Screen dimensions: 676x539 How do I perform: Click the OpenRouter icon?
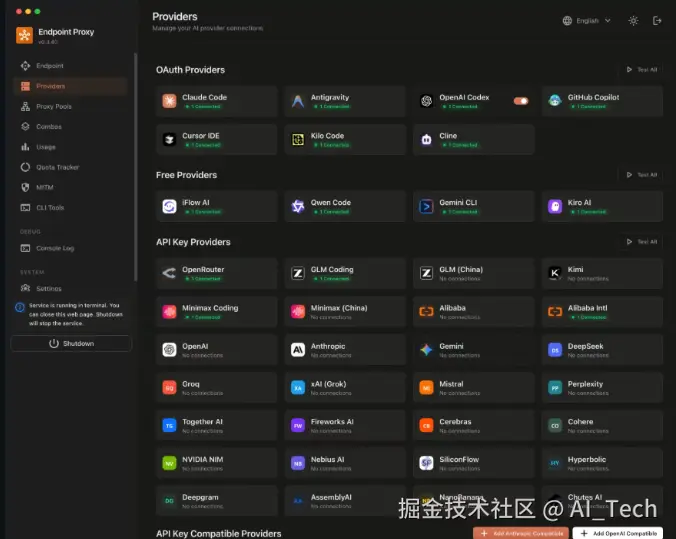pos(169,273)
